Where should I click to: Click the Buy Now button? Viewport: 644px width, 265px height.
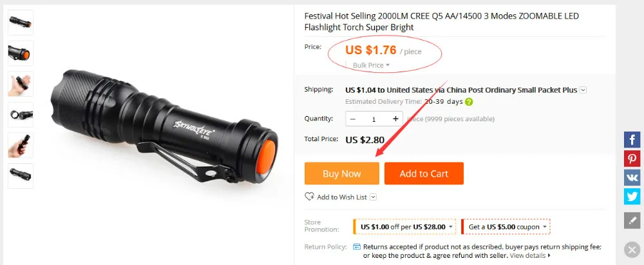(x=342, y=173)
